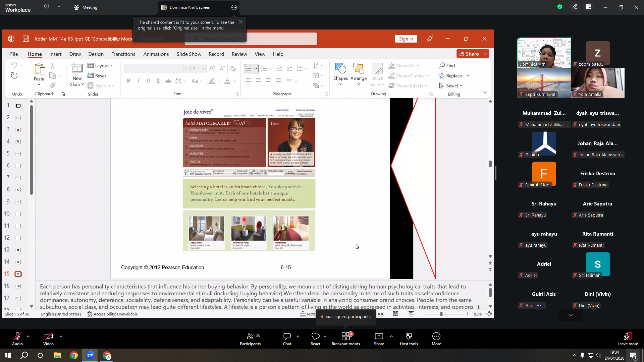Open the Arrange tool
This screenshot has height=362, width=644.
pyautogui.click(x=359, y=74)
